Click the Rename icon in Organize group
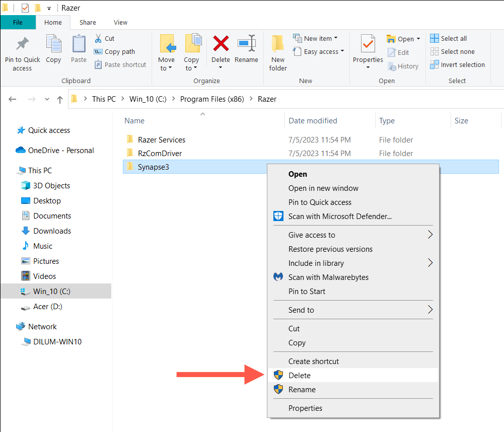The width and height of the screenshot is (504, 432). pos(246,44)
